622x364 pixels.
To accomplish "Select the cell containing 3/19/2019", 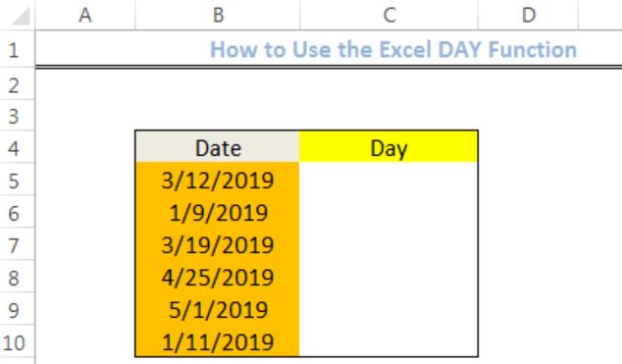I will pyautogui.click(x=218, y=244).
